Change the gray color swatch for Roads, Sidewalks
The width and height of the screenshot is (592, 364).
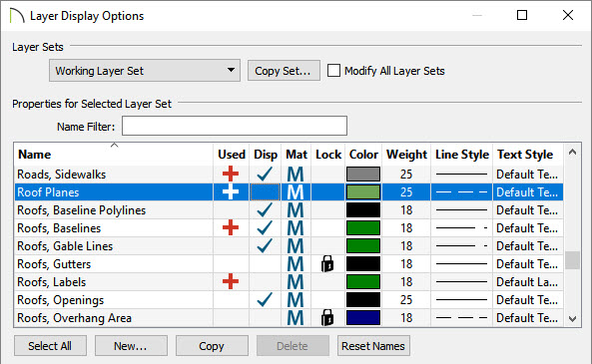click(x=363, y=175)
